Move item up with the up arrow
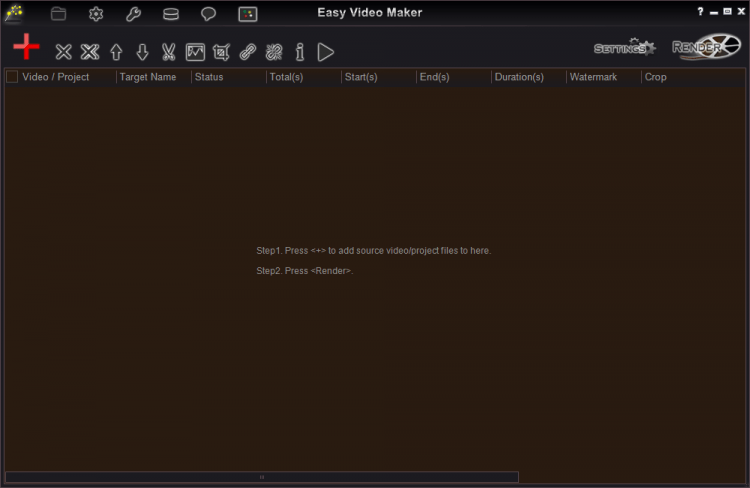 (x=116, y=52)
